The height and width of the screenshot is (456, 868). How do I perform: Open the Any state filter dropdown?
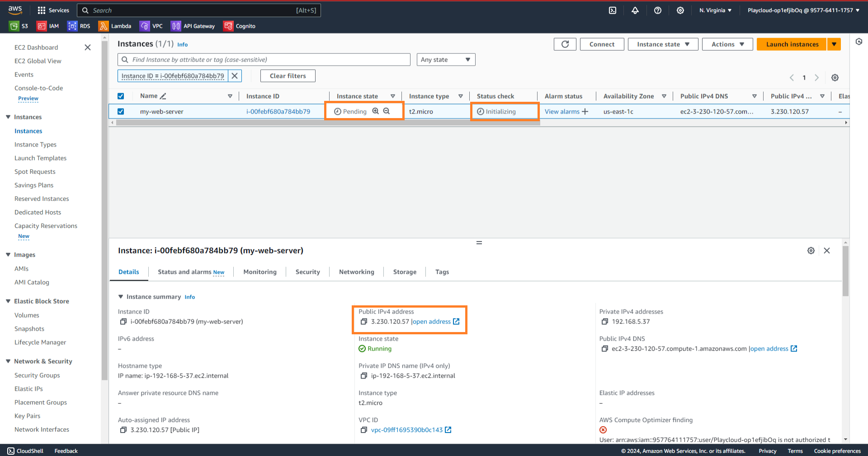coord(445,60)
